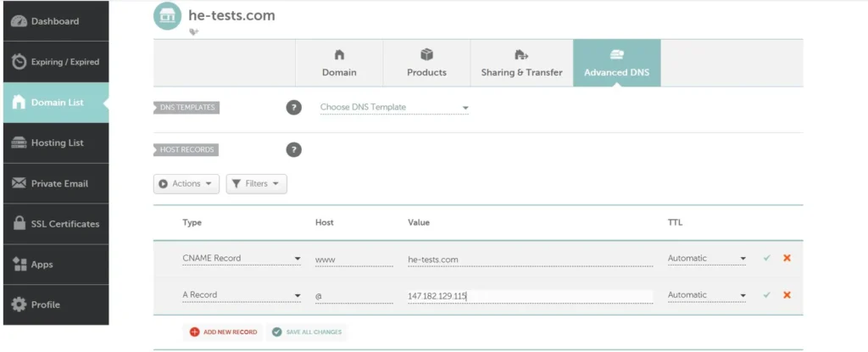Open Hosting List in the sidebar

(56, 143)
